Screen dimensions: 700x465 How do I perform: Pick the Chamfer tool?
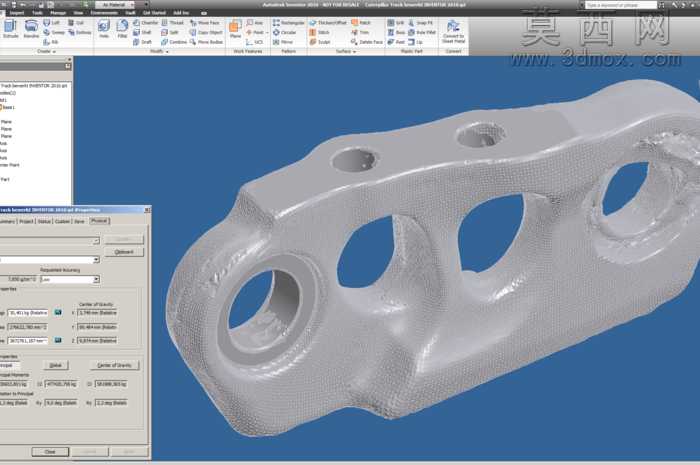(146, 23)
